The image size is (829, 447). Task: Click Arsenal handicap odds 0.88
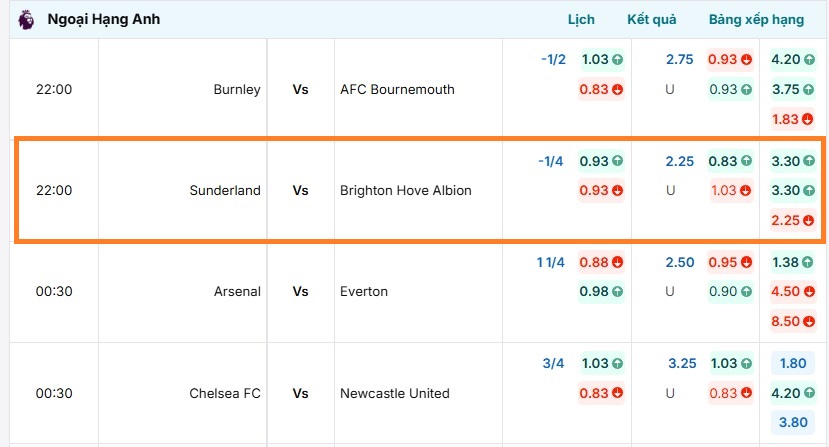click(x=601, y=262)
